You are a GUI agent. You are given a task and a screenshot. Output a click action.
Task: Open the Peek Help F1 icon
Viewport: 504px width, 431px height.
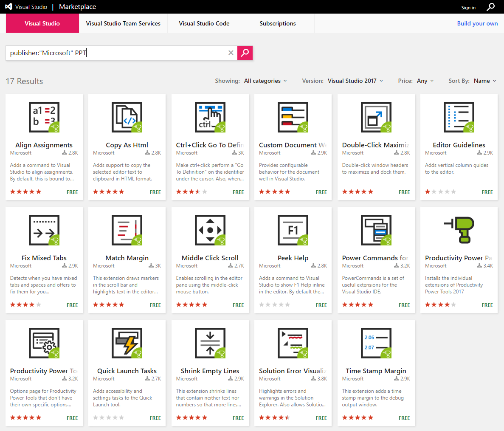[293, 230]
